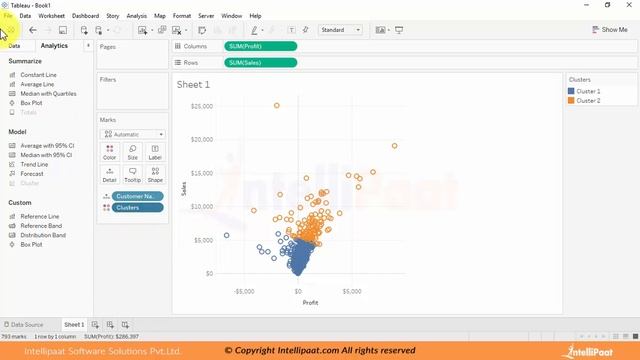Click the New Worksheet toolbar icon
This screenshot has width=640, height=360.
[x=142, y=30]
